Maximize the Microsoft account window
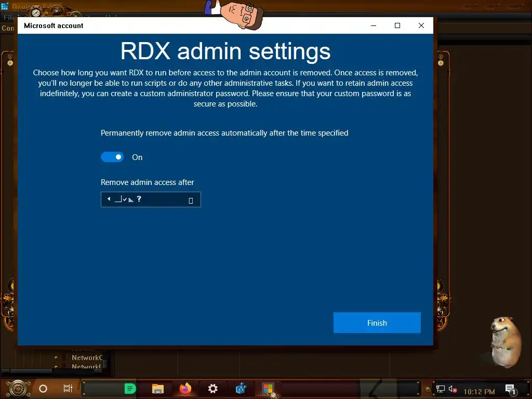The image size is (532, 399). pos(397,25)
